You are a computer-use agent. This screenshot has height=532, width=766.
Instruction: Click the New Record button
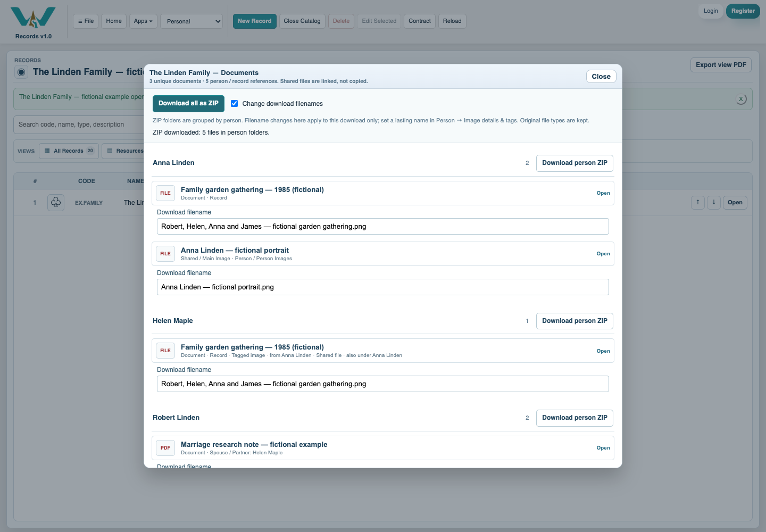[255, 21]
